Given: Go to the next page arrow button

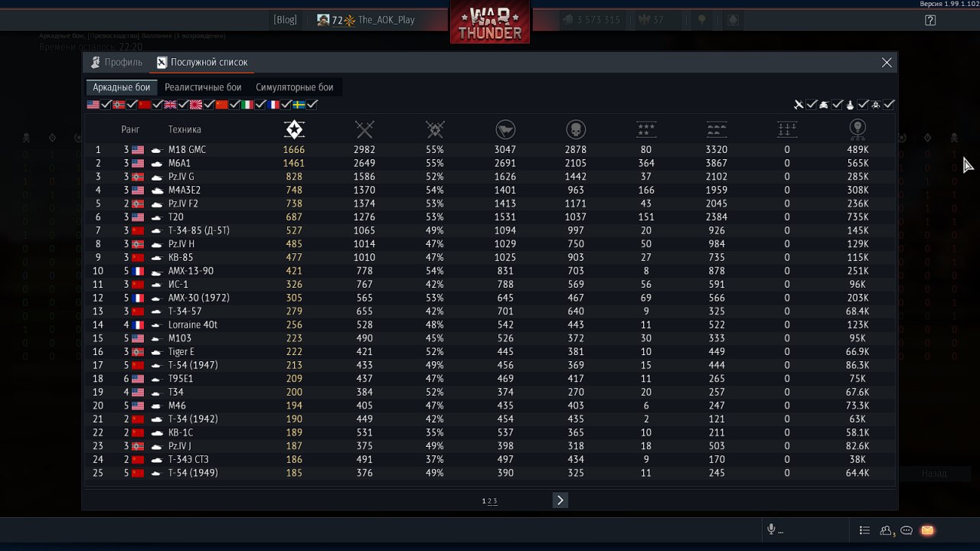Looking at the screenshot, I should click(560, 500).
